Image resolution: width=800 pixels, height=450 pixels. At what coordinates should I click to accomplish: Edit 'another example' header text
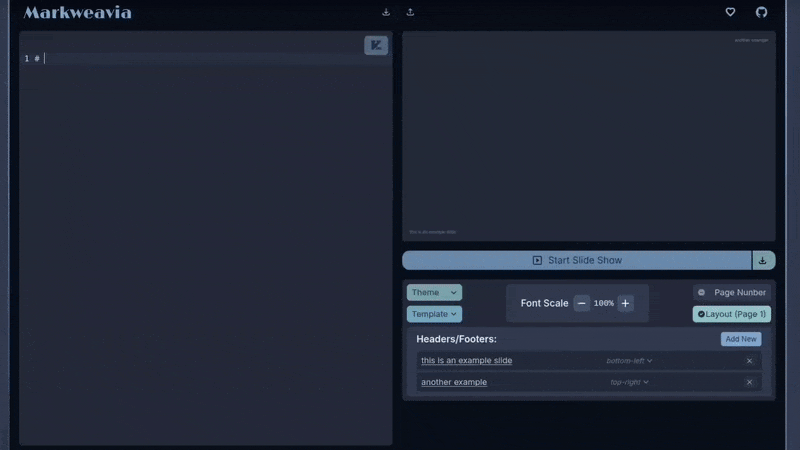(x=454, y=382)
